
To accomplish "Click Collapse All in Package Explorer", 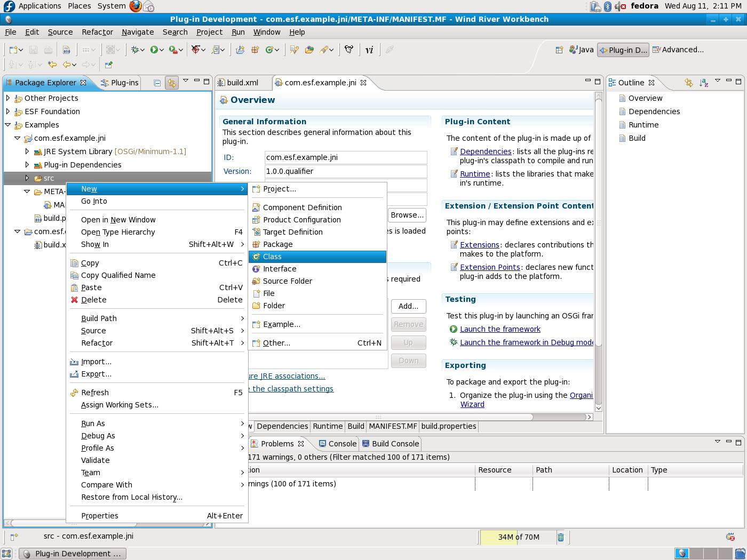I will 157,83.
